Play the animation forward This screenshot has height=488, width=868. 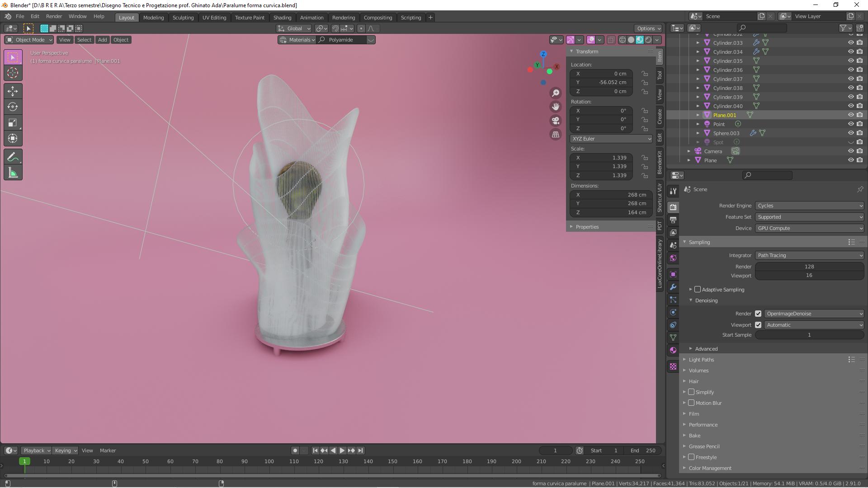(342, 450)
